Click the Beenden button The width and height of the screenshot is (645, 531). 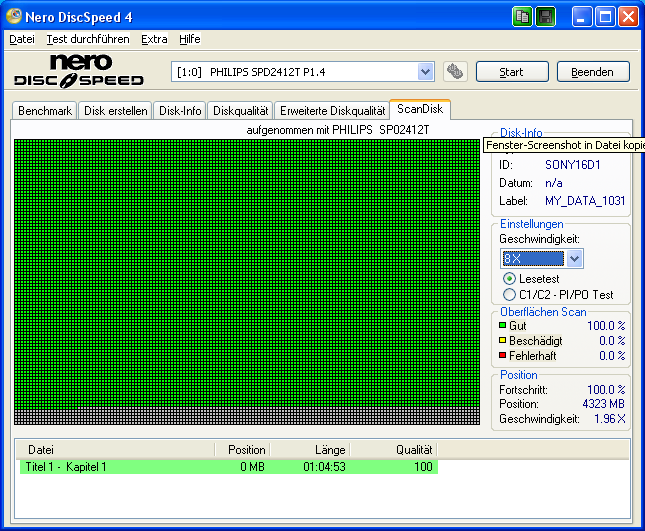(x=593, y=72)
